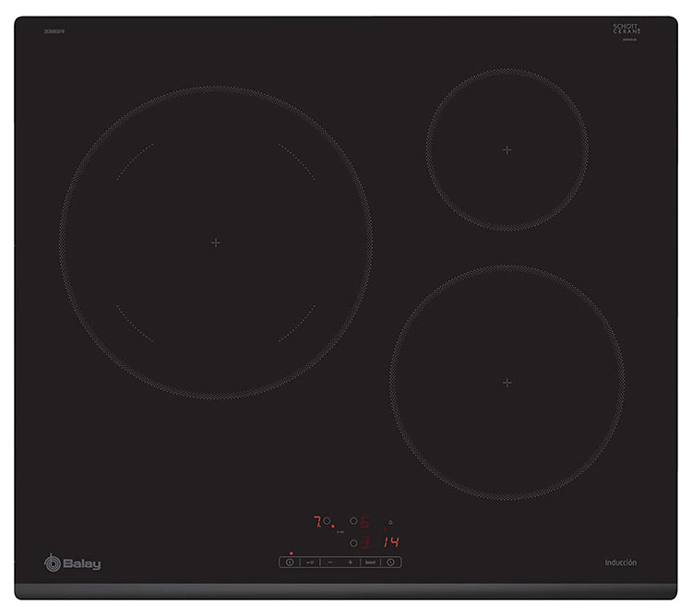Select the lower right zone circle selector
The image size is (692, 616).
click(x=352, y=543)
